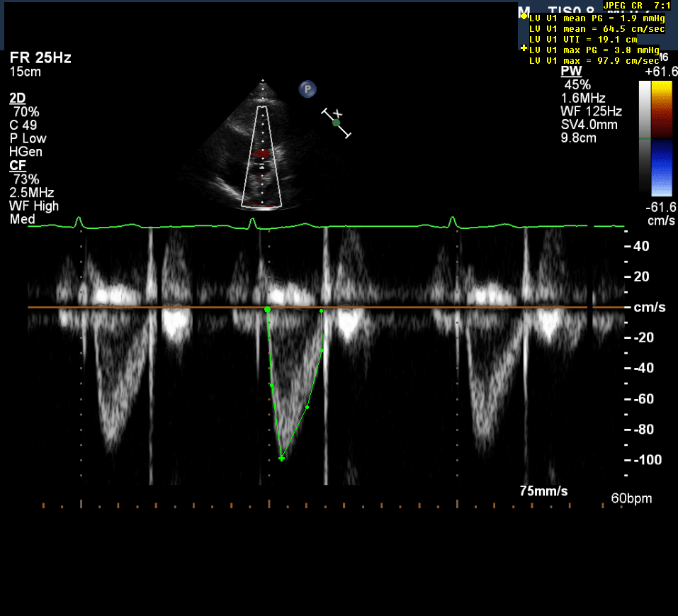This screenshot has height=616, width=678.
Task: Click the yellow cross beside LV V1 max PG
Action: [x=524, y=48]
